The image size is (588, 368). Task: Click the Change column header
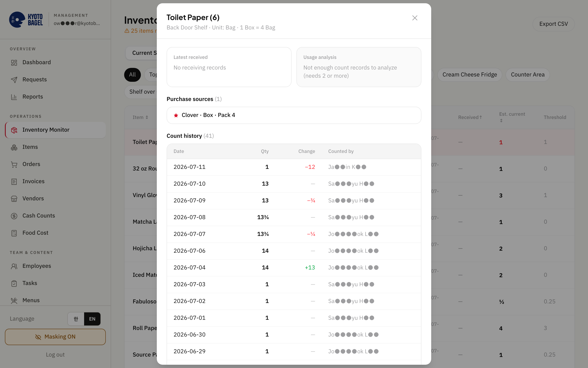(x=307, y=151)
